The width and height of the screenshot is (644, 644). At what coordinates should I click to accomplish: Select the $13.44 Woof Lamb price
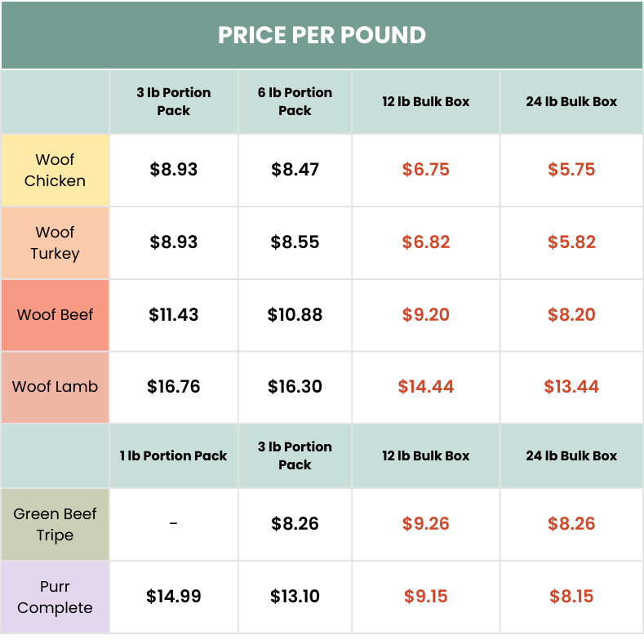point(571,387)
